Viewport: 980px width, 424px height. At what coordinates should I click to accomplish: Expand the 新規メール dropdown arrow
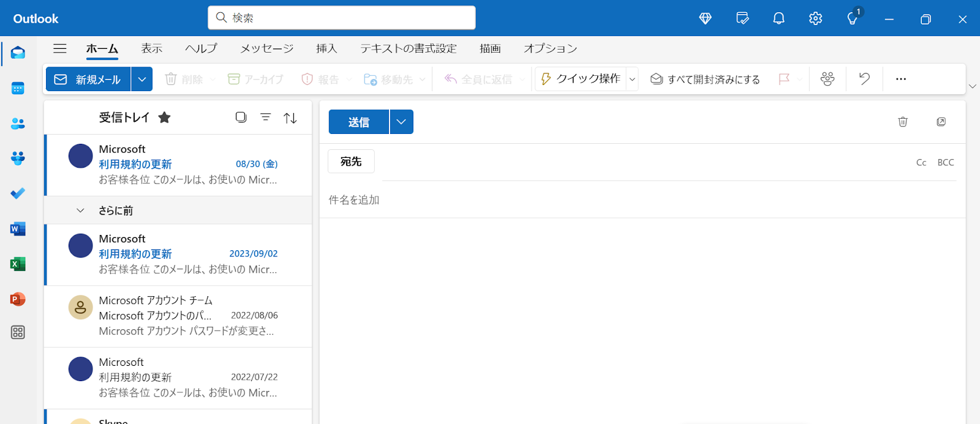click(x=141, y=79)
